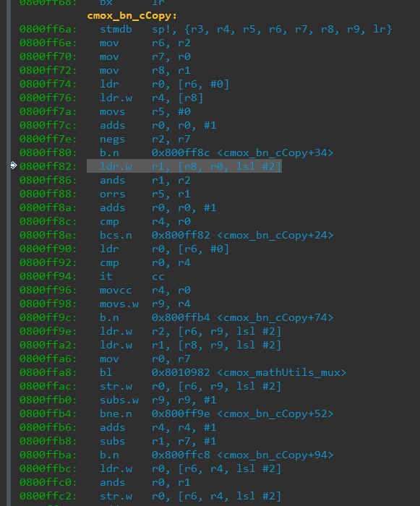Image resolution: width=420 pixels, height=506 pixels.
Task: Click address 0800ff70
Action: click(48, 57)
